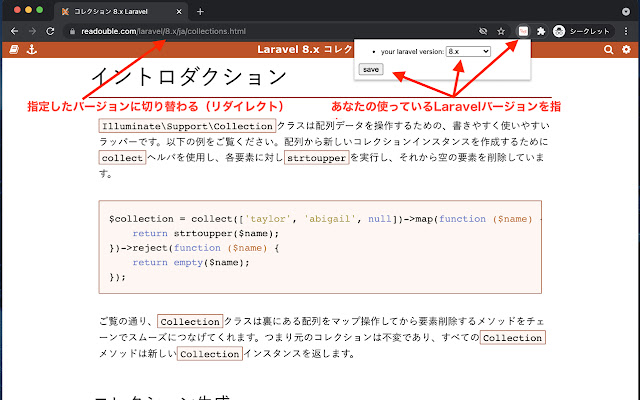Open the new tab plus button
This screenshot has width=640, height=400.
(200, 11)
